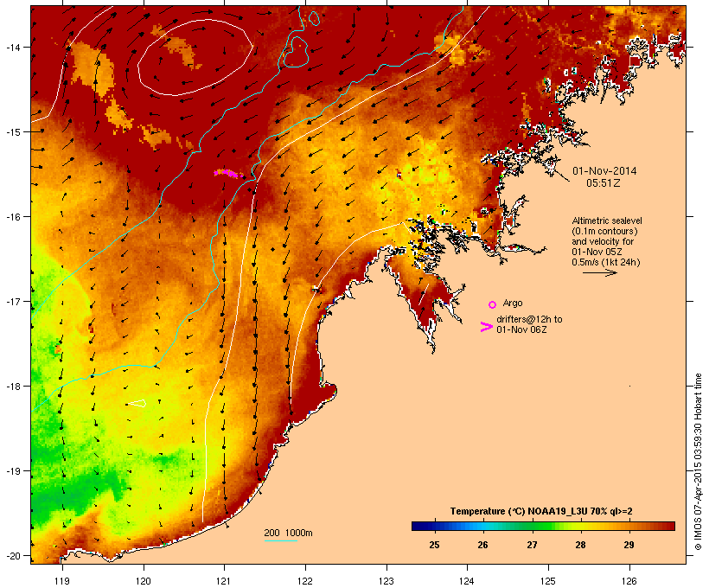
Task: Click the latitude axis label -19
Action: pos(12,471)
